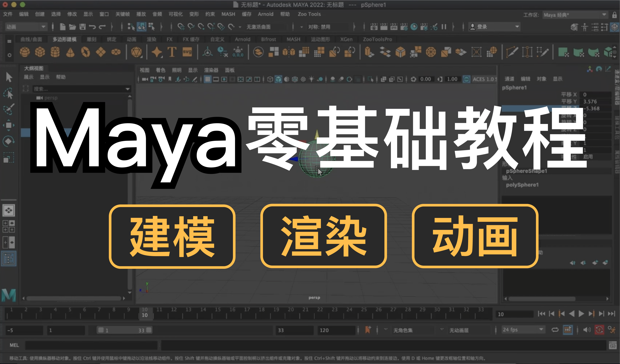The width and height of the screenshot is (620, 364).
Task: Click the Outliner 搜索 search field
Action: click(x=79, y=89)
